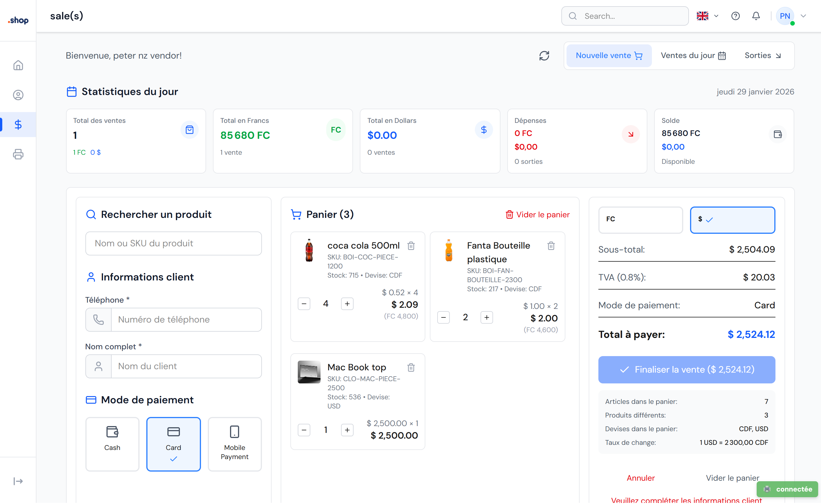Remove Mac Book top with trash icon

(x=411, y=368)
